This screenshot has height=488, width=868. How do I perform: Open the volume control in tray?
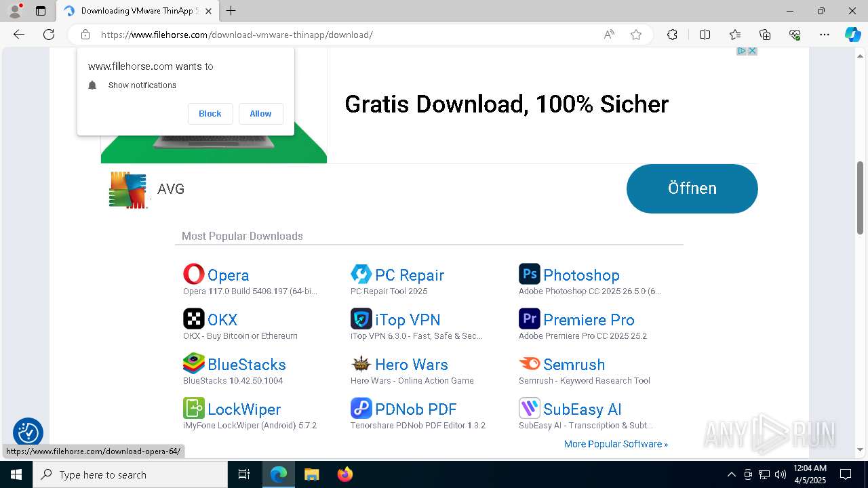[781, 474]
